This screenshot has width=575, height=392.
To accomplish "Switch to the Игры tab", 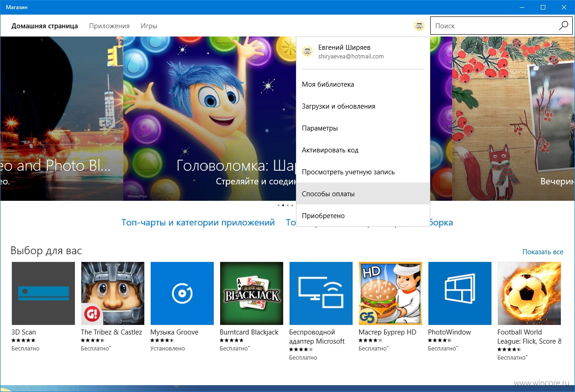I will point(149,26).
